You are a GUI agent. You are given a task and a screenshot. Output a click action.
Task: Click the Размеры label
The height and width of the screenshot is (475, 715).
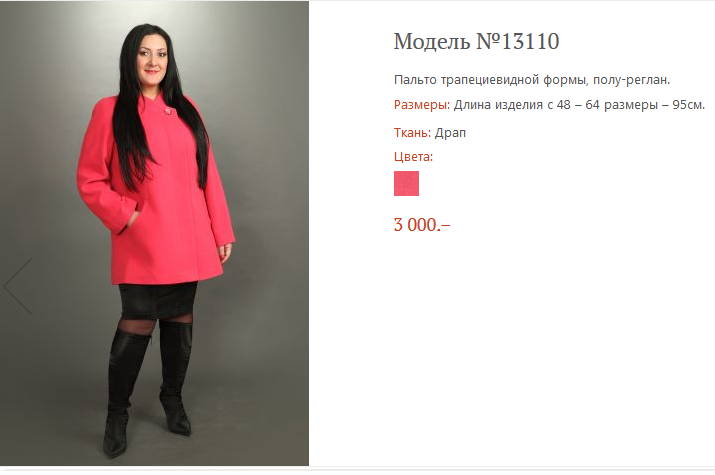pyautogui.click(x=422, y=105)
